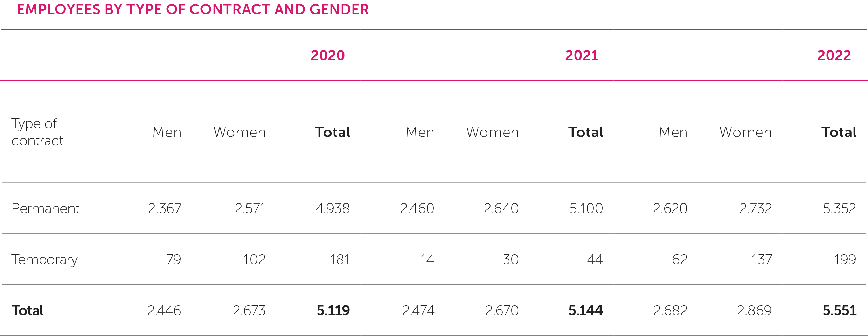Viewport: 868px width, 336px height.
Task: Click the temporary men value 79
Action: click(173, 260)
